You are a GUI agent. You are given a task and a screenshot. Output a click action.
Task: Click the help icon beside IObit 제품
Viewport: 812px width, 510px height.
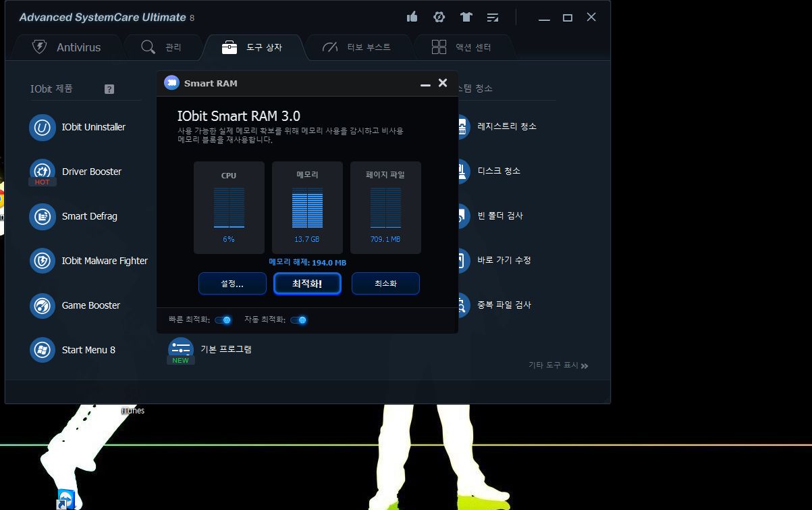click(109, 89)
